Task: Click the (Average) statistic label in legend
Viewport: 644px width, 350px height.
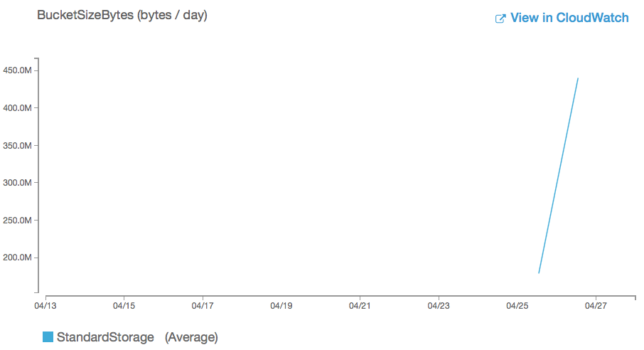Action: pyautogui.click(x=191, y=337)
